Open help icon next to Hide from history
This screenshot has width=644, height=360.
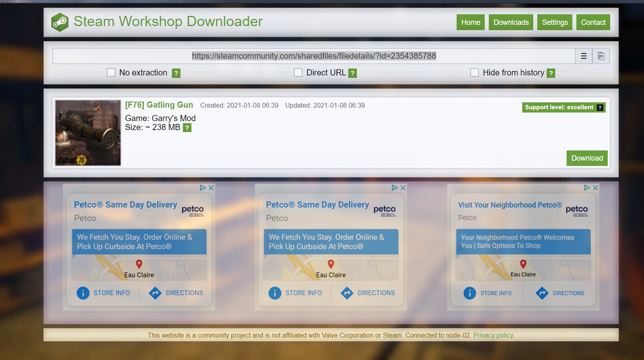coord(551,73)
